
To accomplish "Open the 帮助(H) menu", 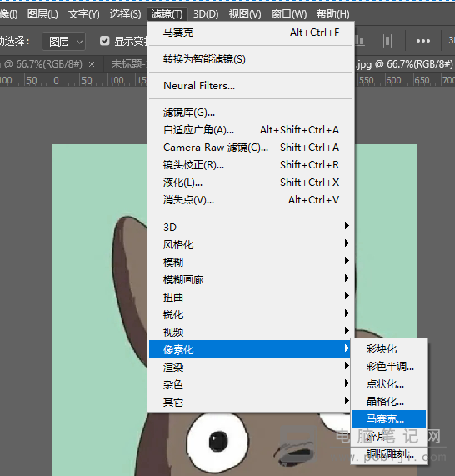I will 333,14.
